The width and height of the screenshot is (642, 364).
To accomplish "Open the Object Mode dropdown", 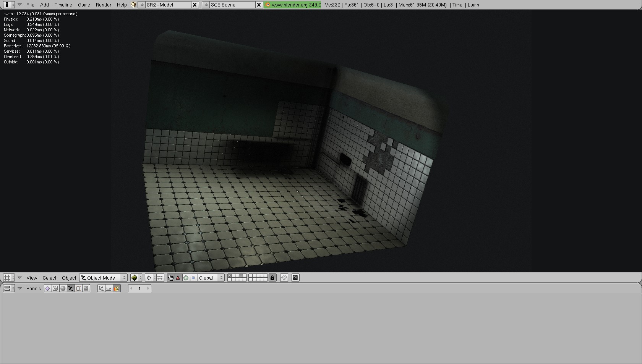I will 104,278.
